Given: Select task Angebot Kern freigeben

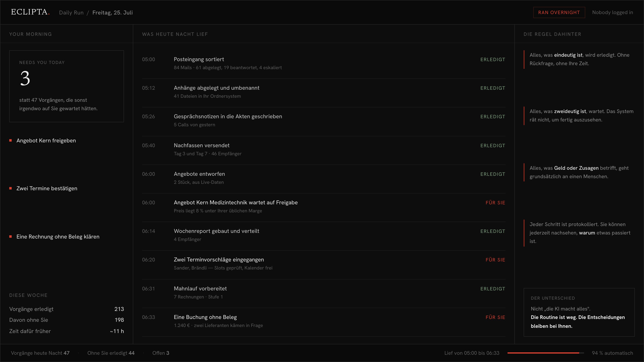Looking at the screenshot, I should [46, 140].
